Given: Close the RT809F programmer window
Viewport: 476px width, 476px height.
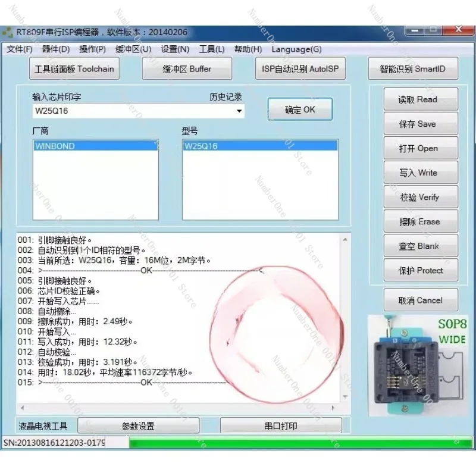Looking at the screenshot, I should pos(459,29).
